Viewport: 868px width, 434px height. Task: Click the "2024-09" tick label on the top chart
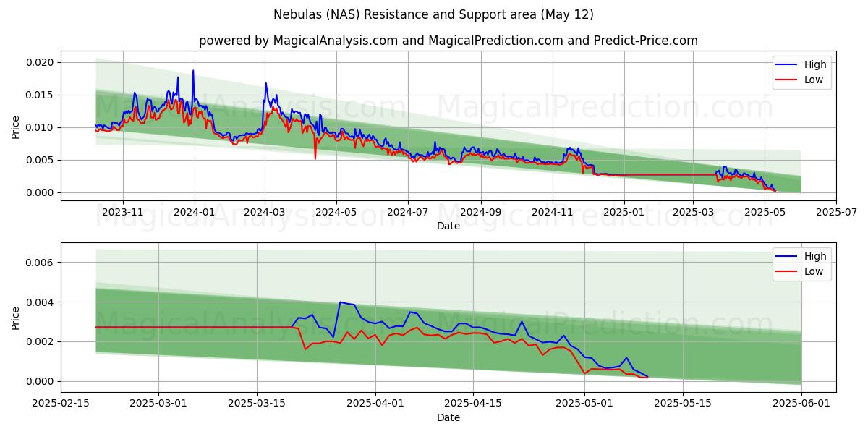[480, 212]
